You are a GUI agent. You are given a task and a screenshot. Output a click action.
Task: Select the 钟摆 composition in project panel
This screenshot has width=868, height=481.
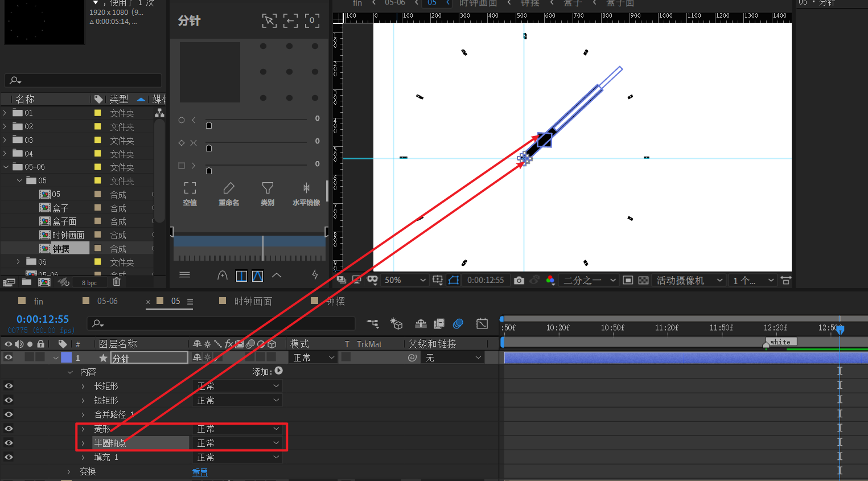point(61,249)
